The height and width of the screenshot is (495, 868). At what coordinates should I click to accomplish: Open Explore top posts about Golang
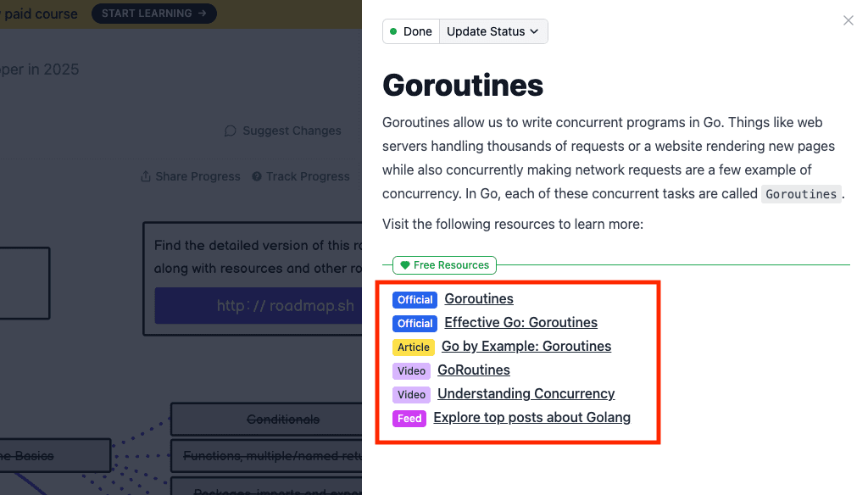click(x=531, y=417)
